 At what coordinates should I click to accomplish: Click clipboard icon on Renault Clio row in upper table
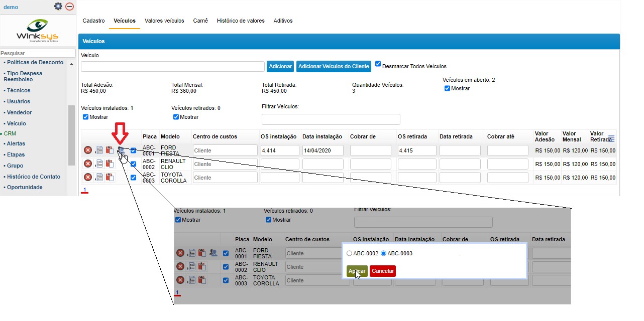[x=110, y=164]
